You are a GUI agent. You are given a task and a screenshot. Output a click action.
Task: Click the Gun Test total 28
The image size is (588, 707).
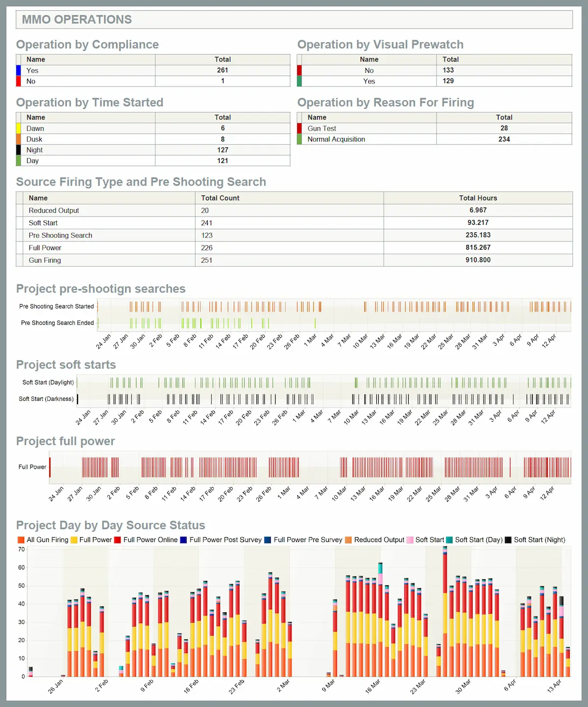click(504, 128)
